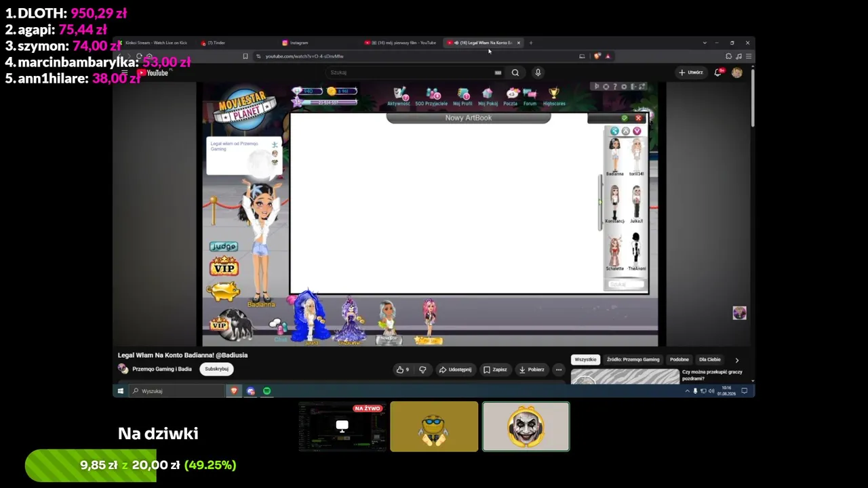The height and width of the screenshot is (488, 868).
Task: Open Brave browser from the taskbar
Action: tap(234, 391)
